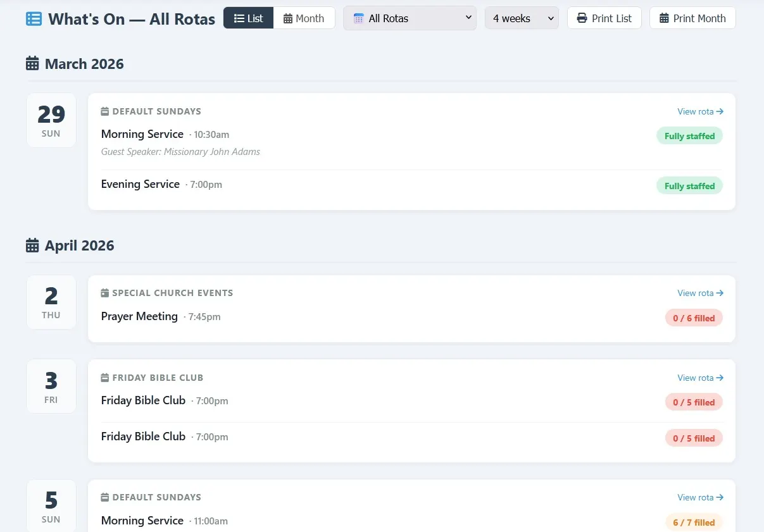Click the printer icon on Print List
Viewport: 764px width, 532px height.
[582, 18]
